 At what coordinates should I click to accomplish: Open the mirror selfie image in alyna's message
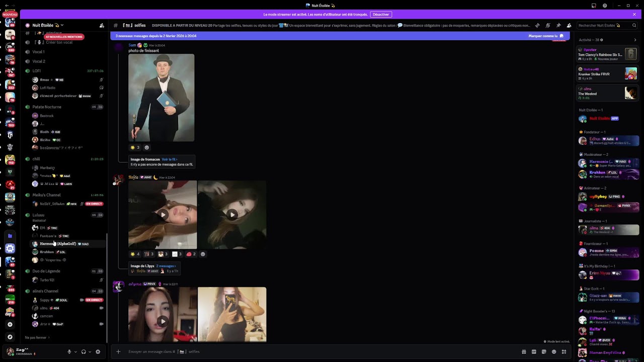(232, 314)
